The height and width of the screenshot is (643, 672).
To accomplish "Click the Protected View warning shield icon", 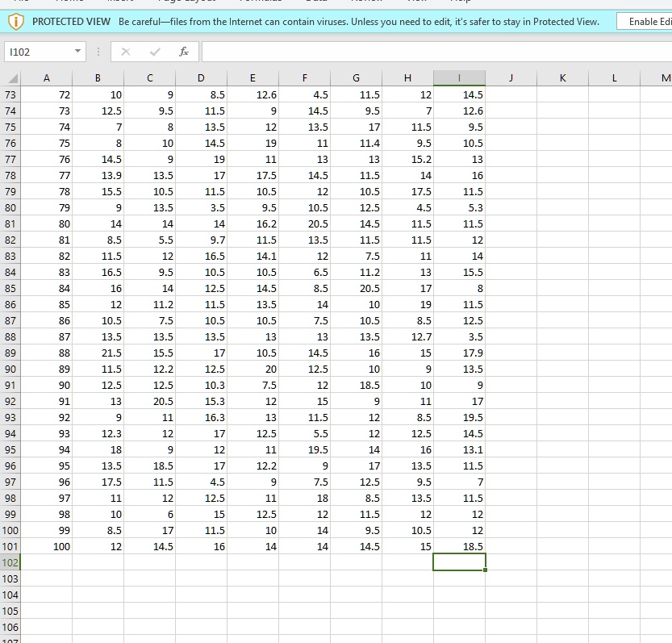I will [15, 21].
